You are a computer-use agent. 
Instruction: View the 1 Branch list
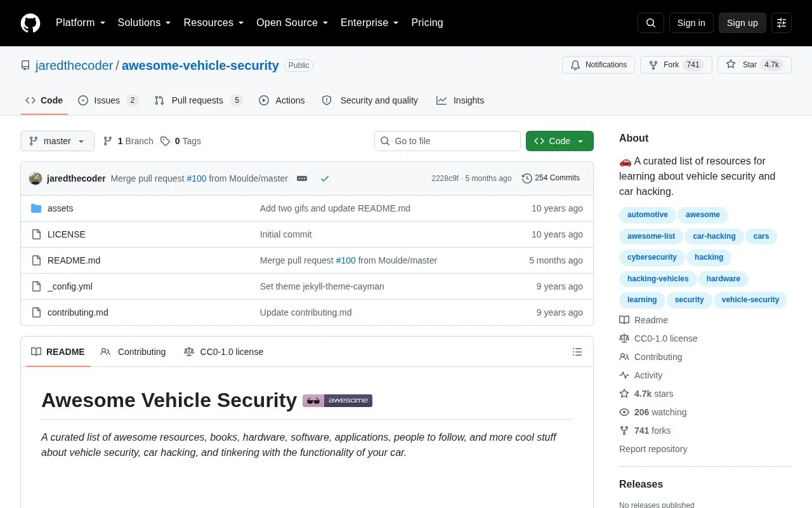(x=128, y=141)
